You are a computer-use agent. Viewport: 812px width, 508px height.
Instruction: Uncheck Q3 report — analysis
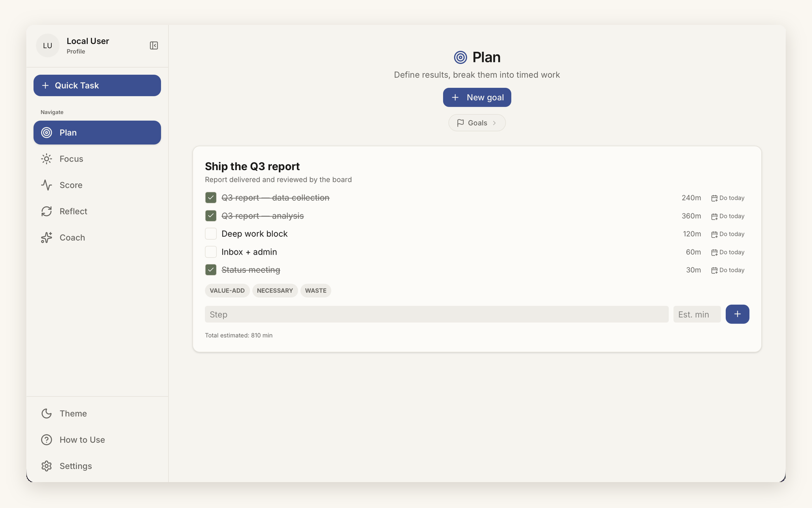211,216
